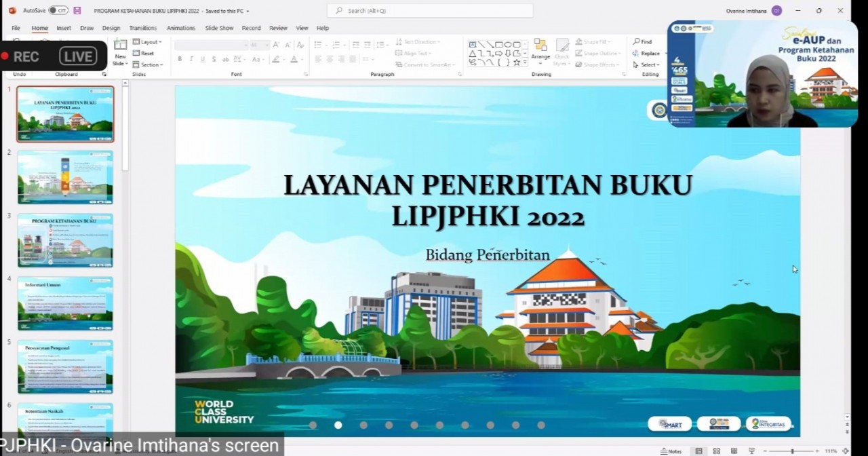Click the Arrange icon in Drawing group
This screenshot has width=868, height=456.
(540, 50)
